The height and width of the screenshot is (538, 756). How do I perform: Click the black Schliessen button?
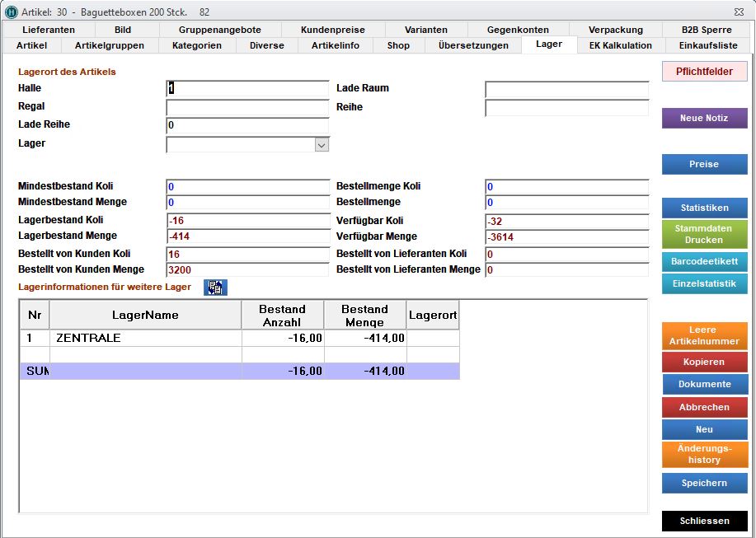click(x=704, y=522)
